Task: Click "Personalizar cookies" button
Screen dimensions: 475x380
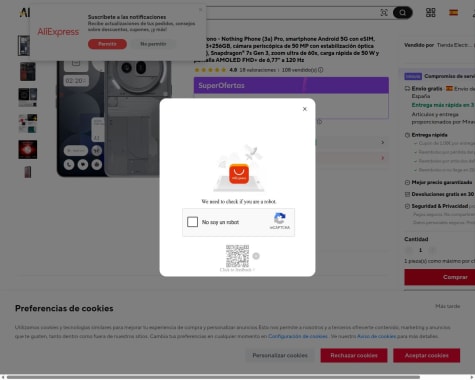Action: coord(280,356)
